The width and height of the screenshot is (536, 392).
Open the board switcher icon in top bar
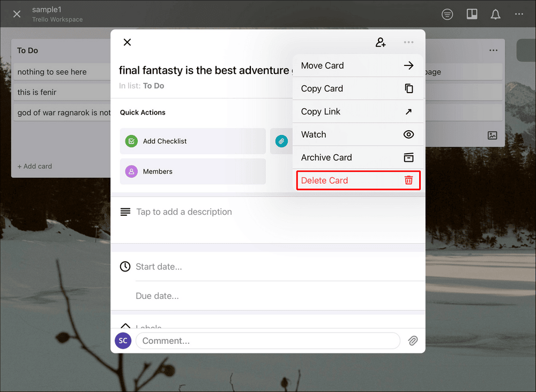472,14
